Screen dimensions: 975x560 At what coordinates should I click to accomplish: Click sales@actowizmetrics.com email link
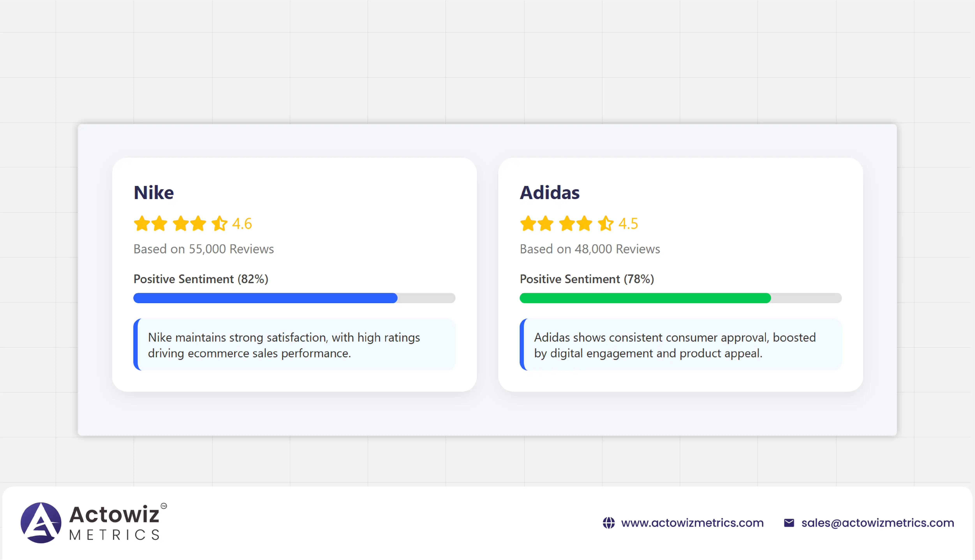point(878,523)
